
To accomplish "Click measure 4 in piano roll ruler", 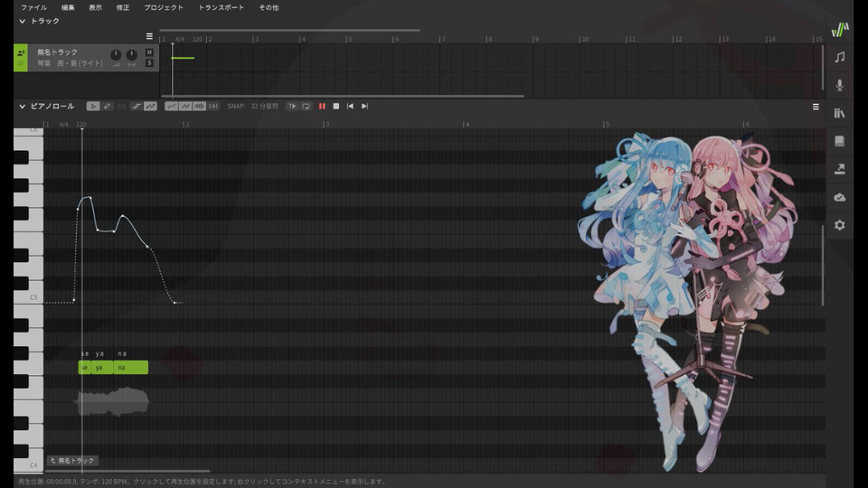I will [x=467, y=125].
